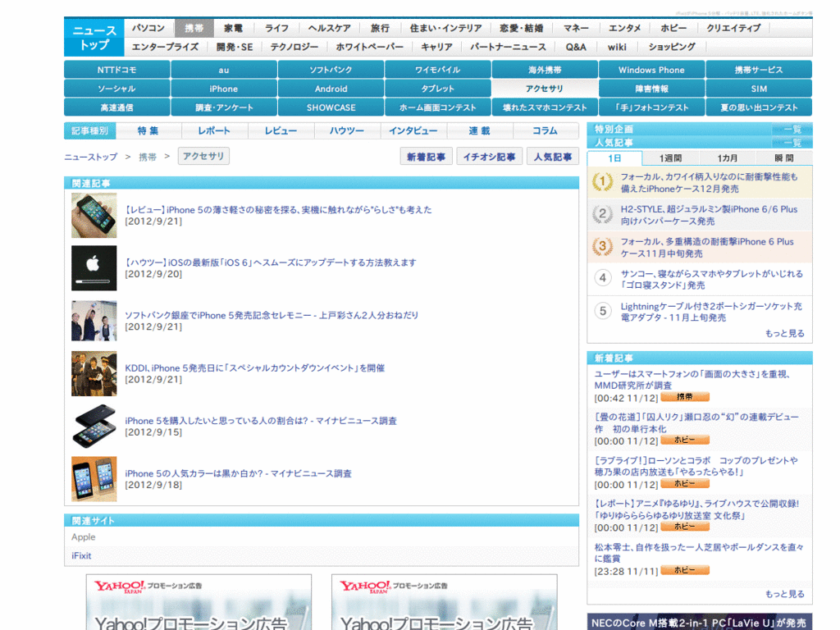
Task: Open the ショッピング menu item
Action: [x=672, y=47]
